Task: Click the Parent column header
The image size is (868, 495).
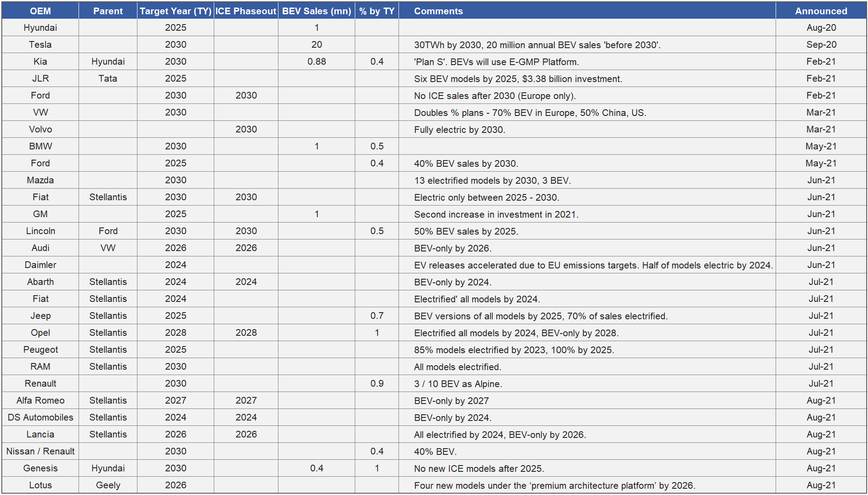Action: pyautogui.click(x=108, y=11)
